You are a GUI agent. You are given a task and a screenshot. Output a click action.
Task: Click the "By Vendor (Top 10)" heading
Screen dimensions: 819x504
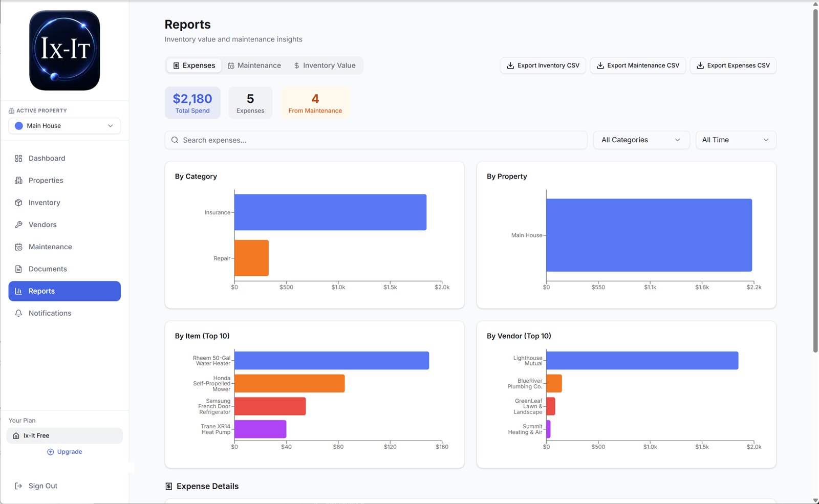click(x=519, y=336)
